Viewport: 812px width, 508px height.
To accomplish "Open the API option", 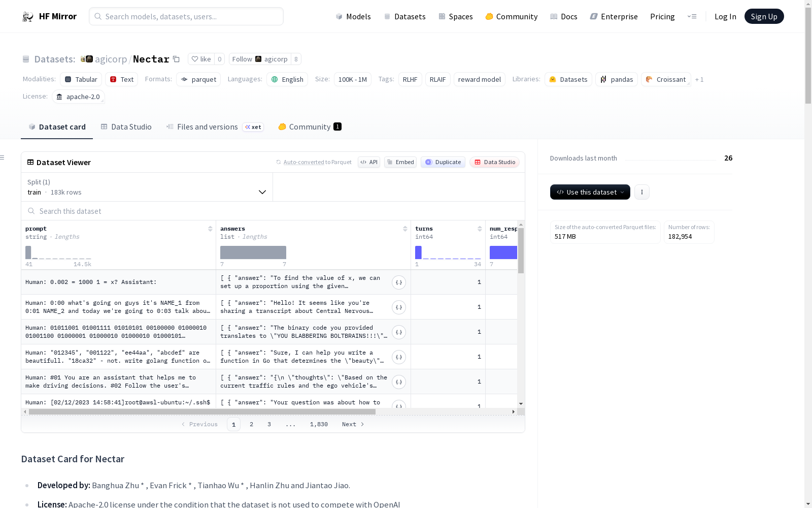I will (369, 162).
